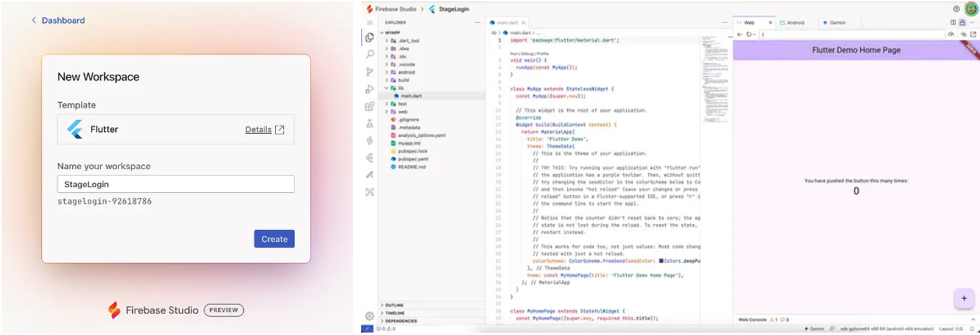Switch to the Android preview tab

(795, 22)
